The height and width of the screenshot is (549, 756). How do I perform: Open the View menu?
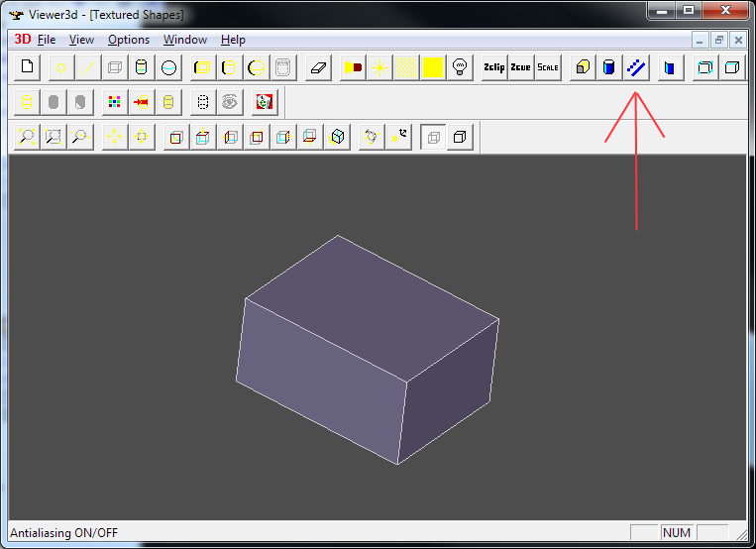coord(81,40)
